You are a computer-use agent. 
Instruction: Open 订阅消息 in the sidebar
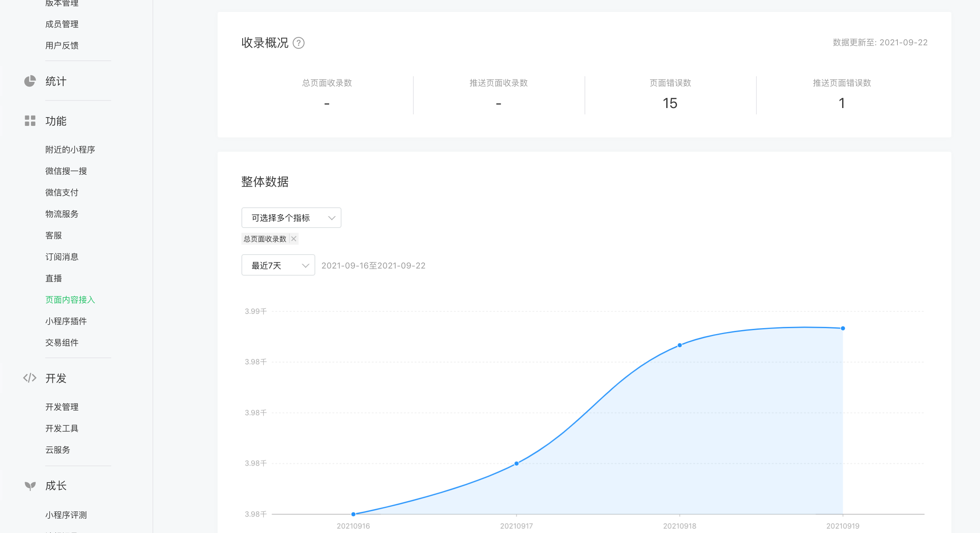coord(62,257)
